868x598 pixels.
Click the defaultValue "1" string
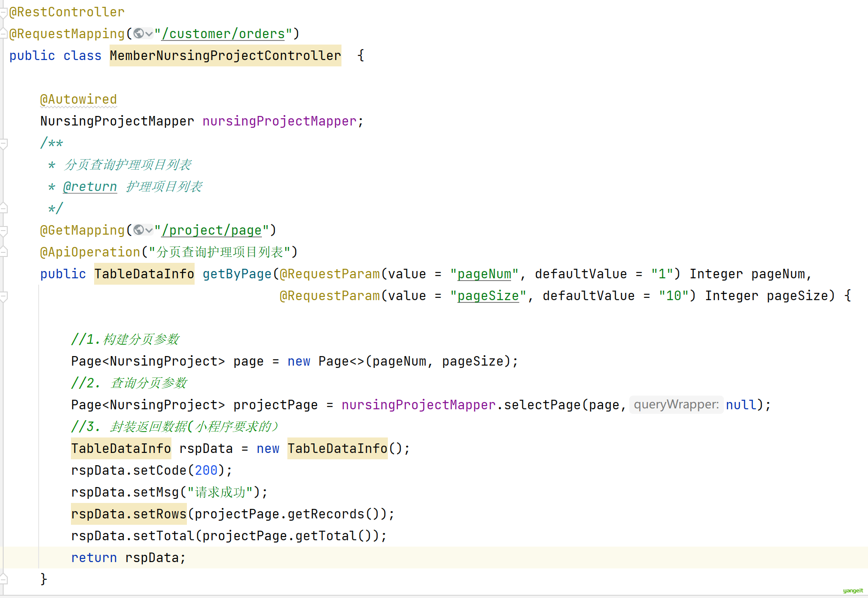662,274
